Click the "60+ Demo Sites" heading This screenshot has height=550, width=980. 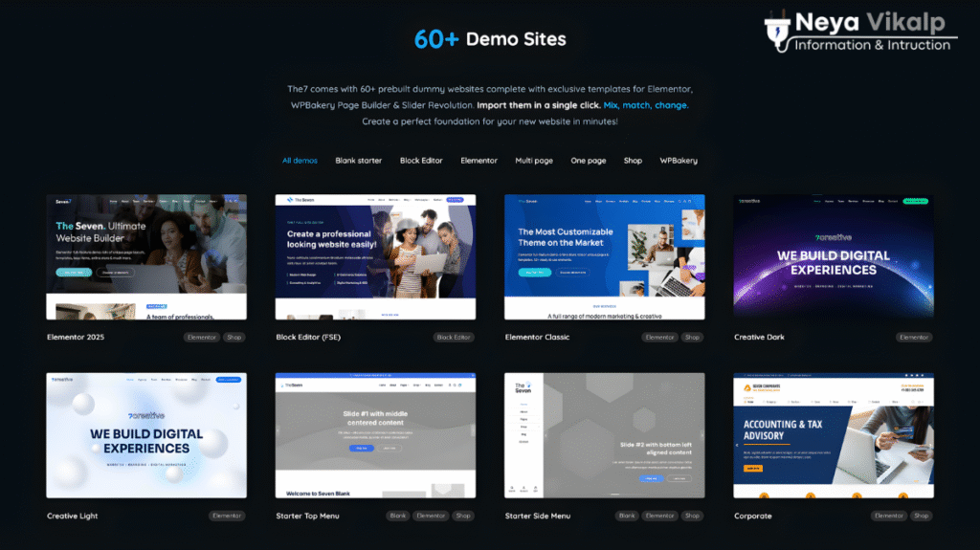click(x=490, y=39)
